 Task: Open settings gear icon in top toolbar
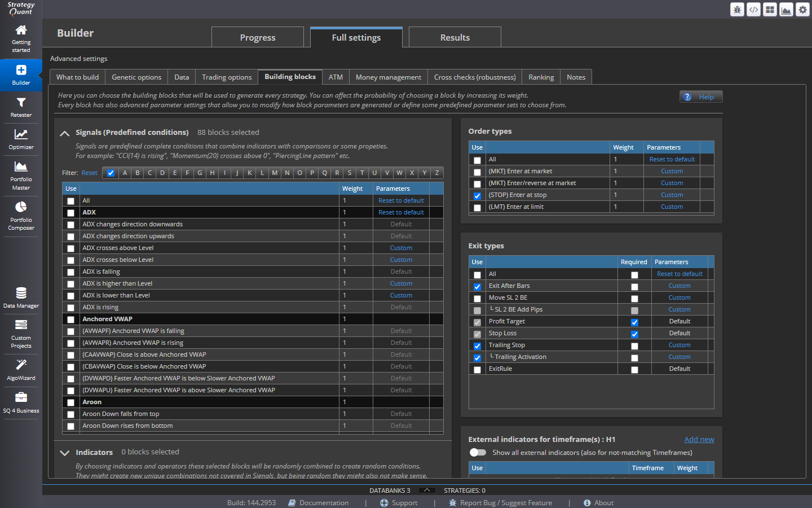802,10
